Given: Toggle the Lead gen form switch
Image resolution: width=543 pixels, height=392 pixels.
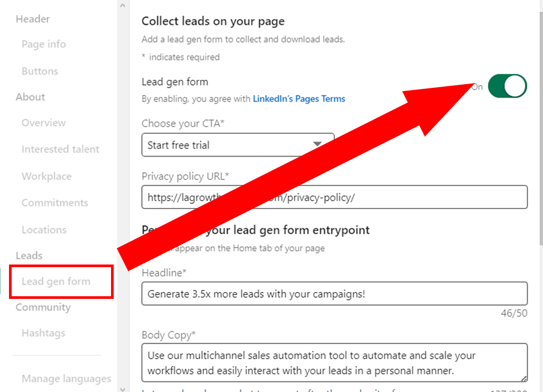Looking at the screenshot, I should coord(507,86).
